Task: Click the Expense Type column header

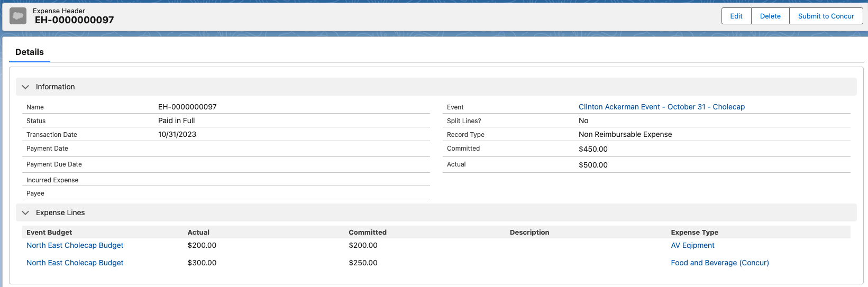Action: pos(694,232)
